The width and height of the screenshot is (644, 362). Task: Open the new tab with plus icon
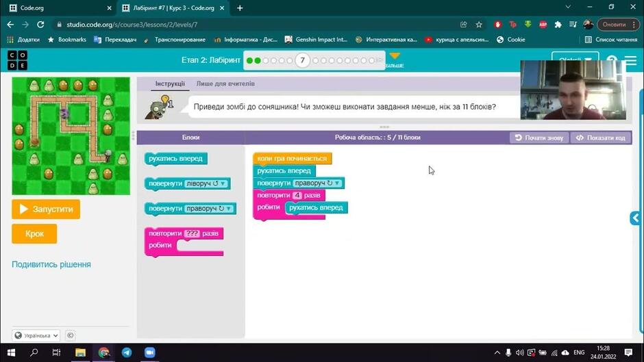click(240, 8)
